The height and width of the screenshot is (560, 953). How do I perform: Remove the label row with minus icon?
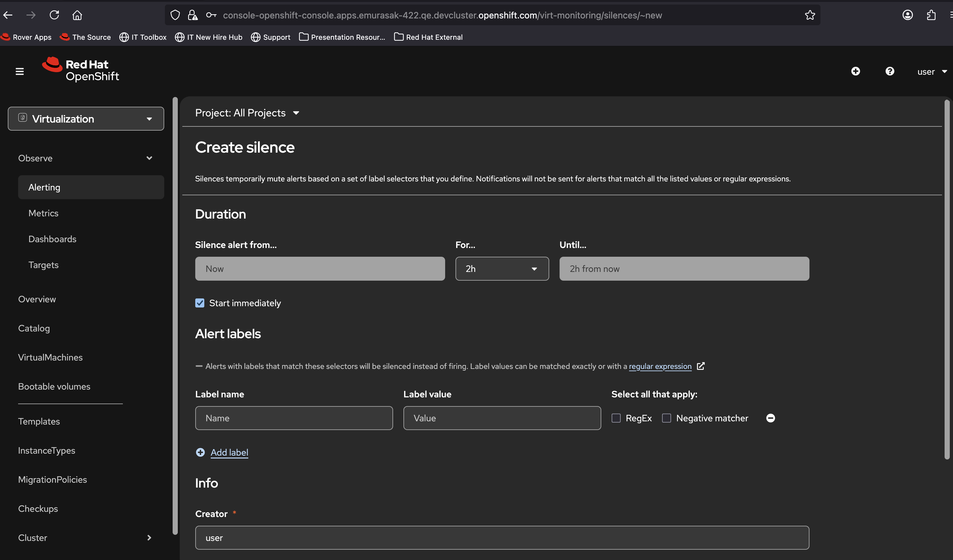point(770,418)
